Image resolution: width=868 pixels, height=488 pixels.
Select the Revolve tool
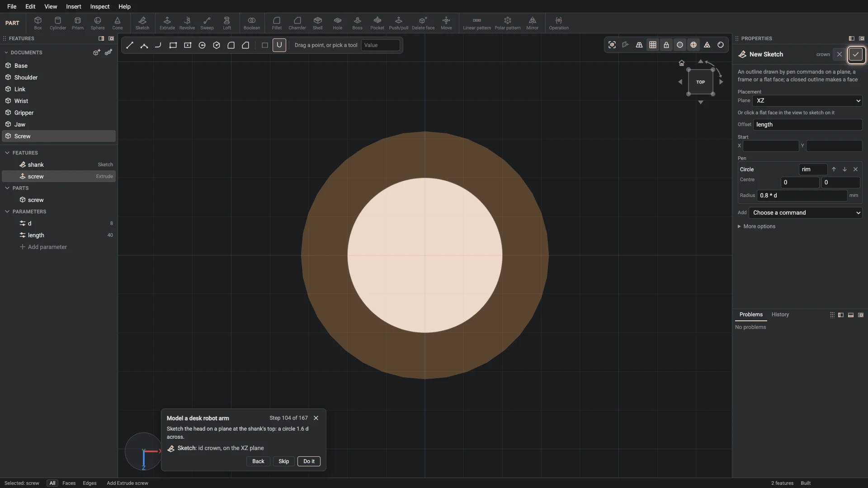click(x=187, y=23)
